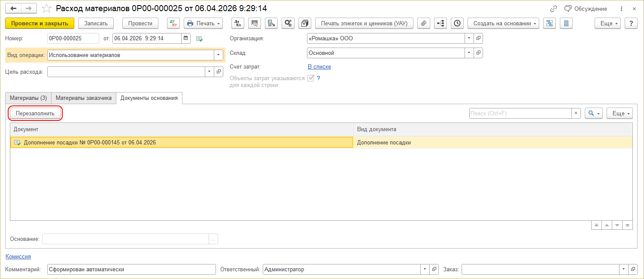
Task: Open the Печать dropdown menu
Action: click(x=203, y=23)
